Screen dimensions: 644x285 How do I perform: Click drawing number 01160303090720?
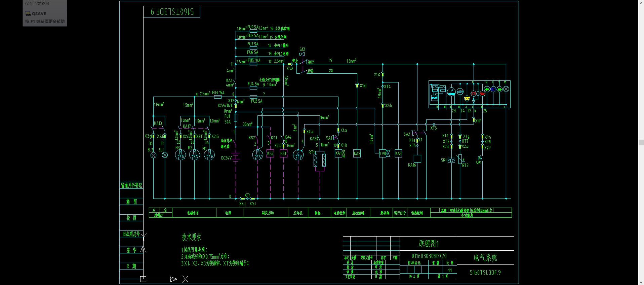[x=429, y=256]
